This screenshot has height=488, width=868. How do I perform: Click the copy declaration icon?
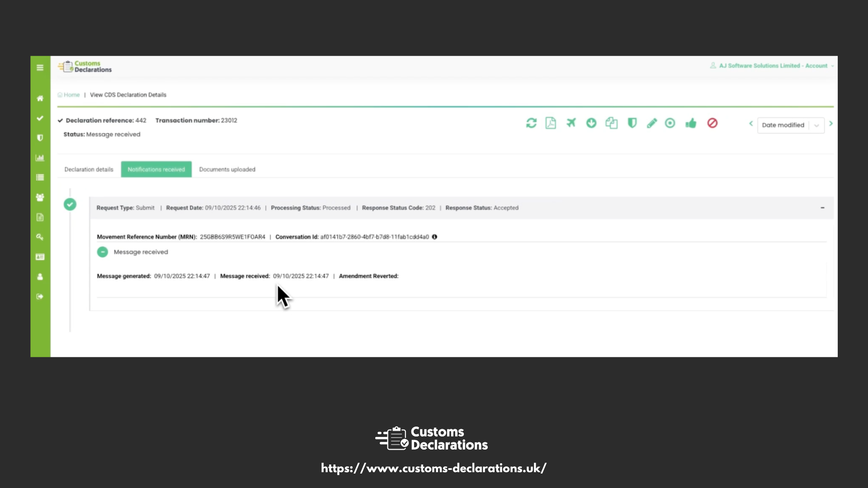coord(611,123)
